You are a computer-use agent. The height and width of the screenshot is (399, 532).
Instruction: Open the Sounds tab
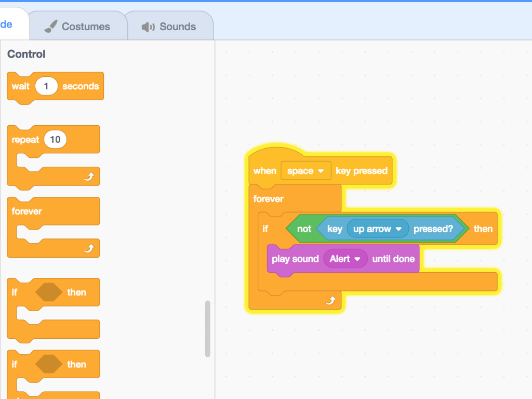tap(170, 26)
